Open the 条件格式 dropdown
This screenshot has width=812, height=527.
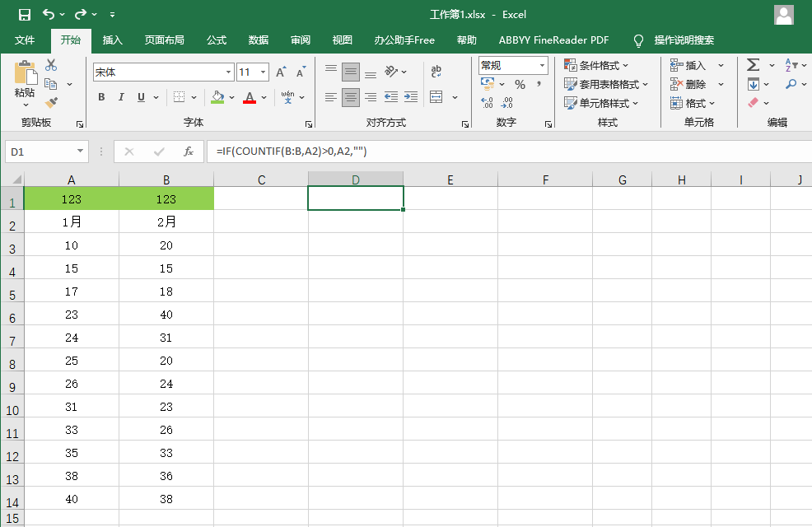[596, 65]
